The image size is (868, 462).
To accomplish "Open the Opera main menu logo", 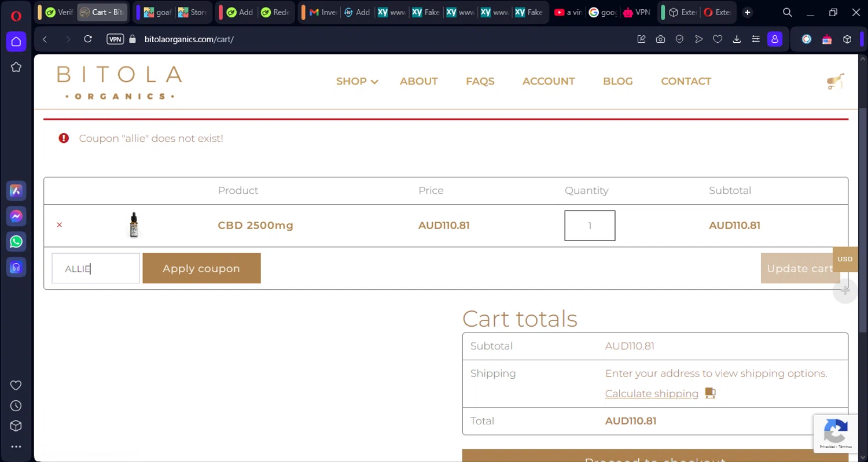I will click(16, 16).
